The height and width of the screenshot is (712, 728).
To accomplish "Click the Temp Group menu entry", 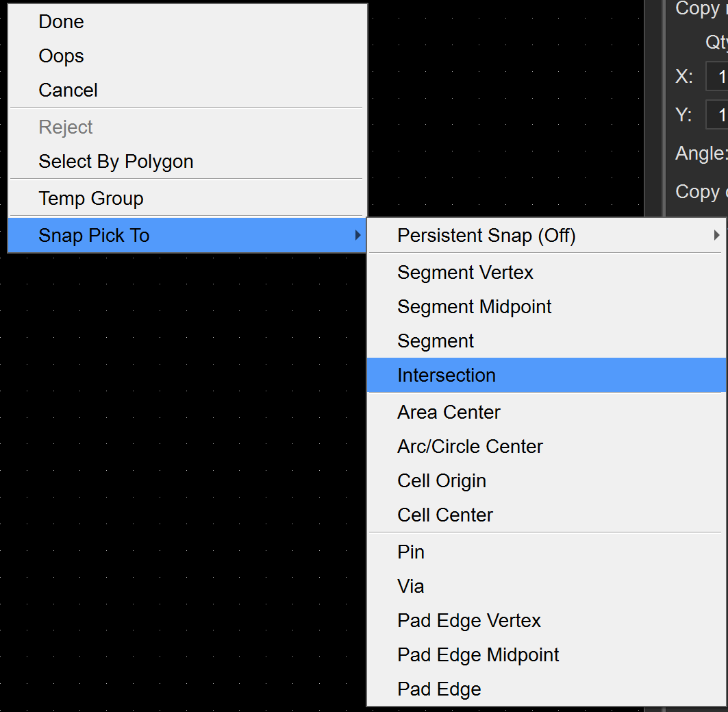I will point(91,199).
